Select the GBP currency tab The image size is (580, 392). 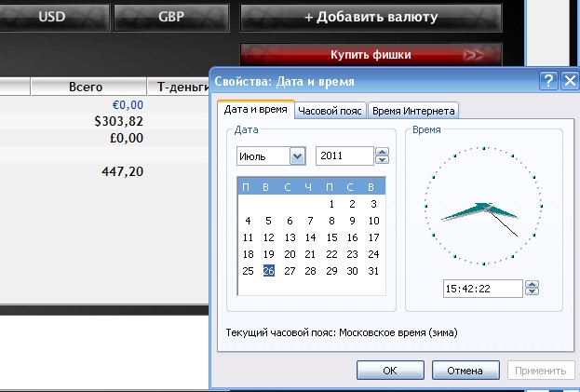(x=171, y=17)
